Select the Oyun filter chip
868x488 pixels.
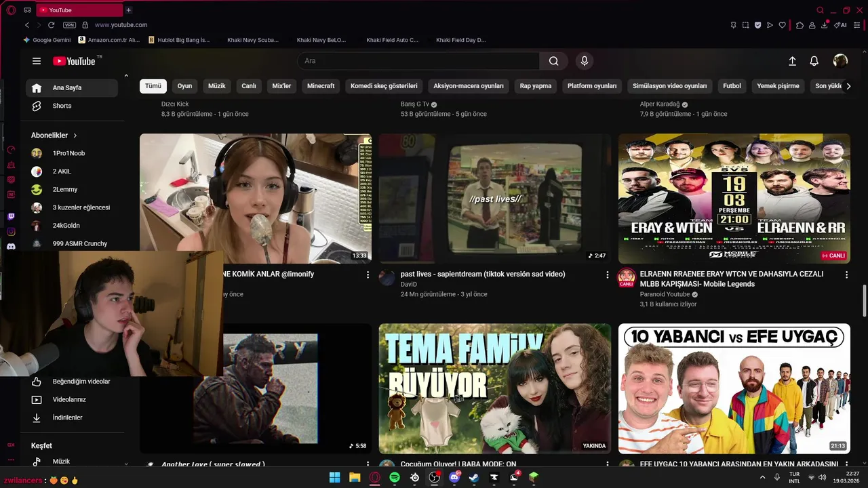click(x=184, y=86)
